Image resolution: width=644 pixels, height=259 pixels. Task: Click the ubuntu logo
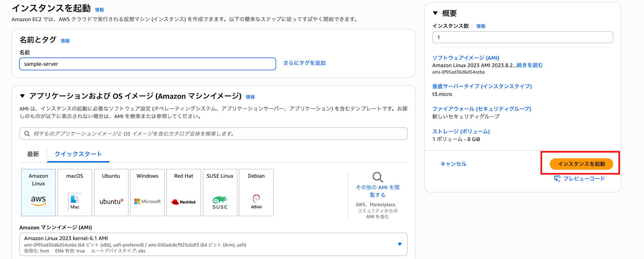pos(111,201)
